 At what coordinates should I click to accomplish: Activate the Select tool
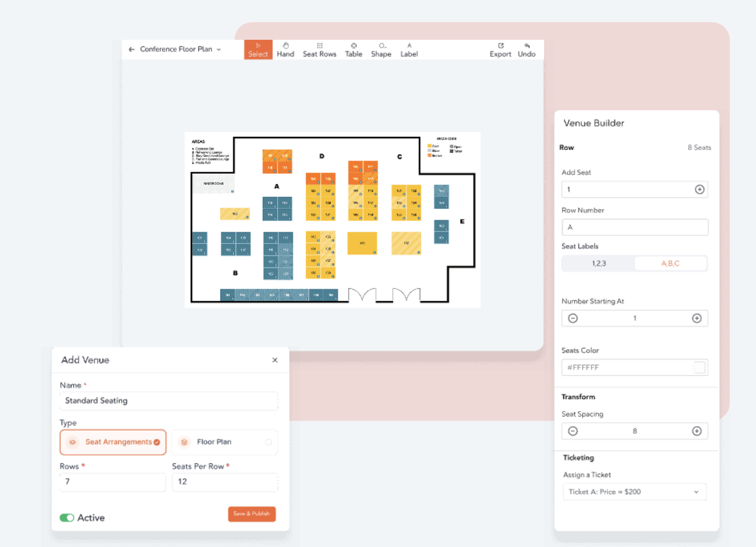pos(258,49)
